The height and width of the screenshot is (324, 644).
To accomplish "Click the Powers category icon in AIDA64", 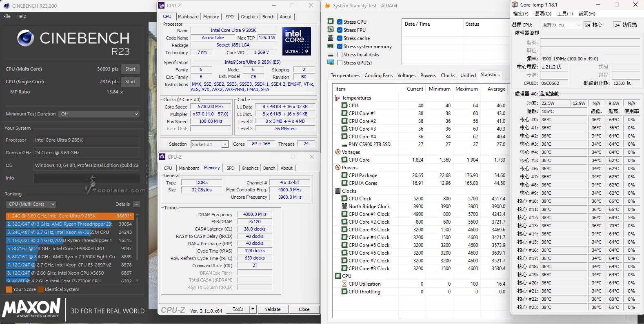I will click(x=338, y=167).
